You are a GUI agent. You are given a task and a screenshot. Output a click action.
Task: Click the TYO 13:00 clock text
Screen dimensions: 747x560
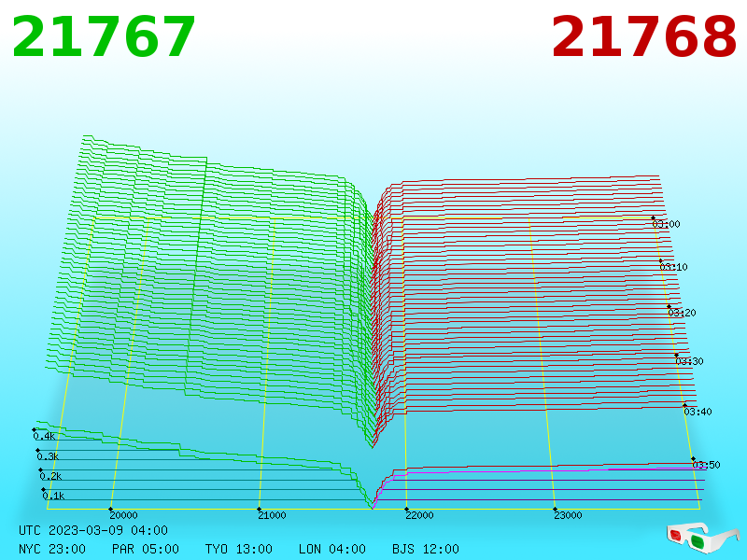click(239, 549)
